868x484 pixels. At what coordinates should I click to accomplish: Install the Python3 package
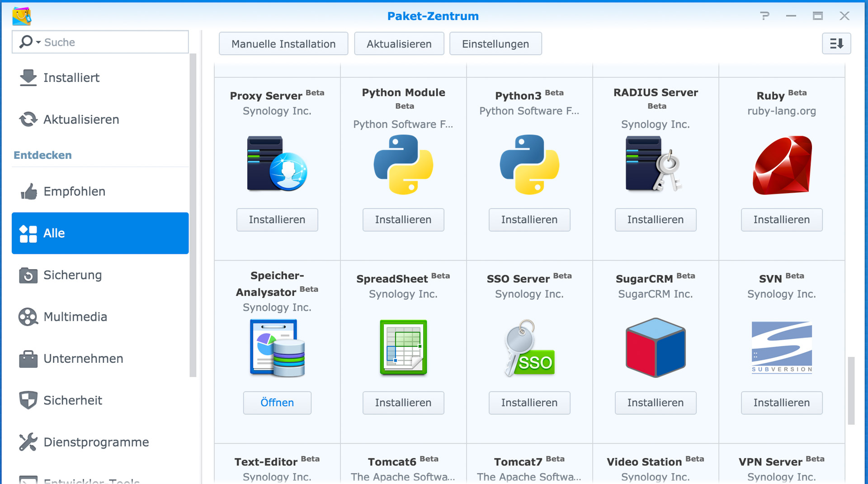[529, 220]
